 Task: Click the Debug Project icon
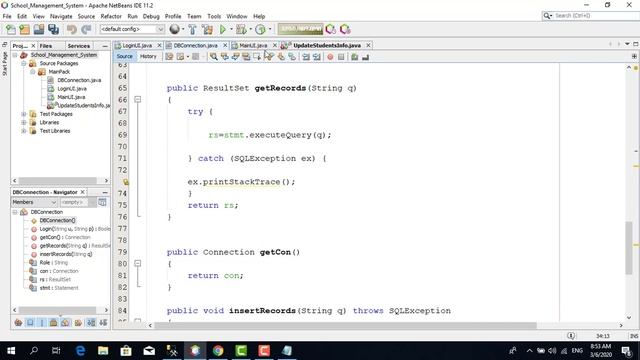tap(241, 29)
